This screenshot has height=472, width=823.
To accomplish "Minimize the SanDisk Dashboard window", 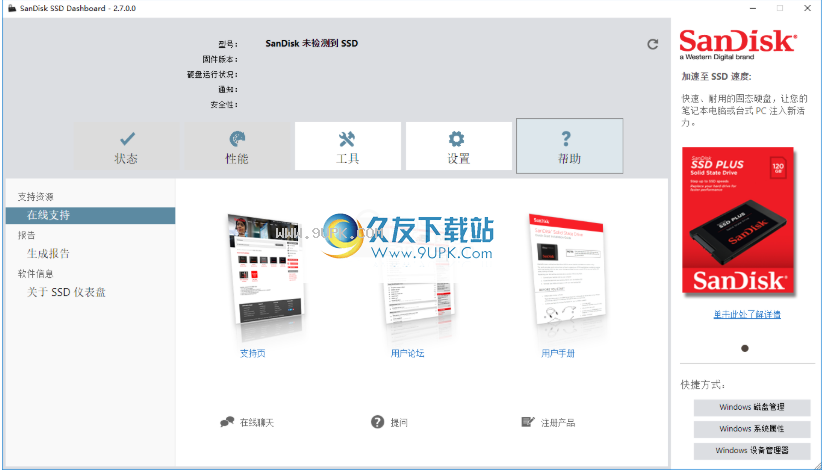I will [x=753, y=8].
